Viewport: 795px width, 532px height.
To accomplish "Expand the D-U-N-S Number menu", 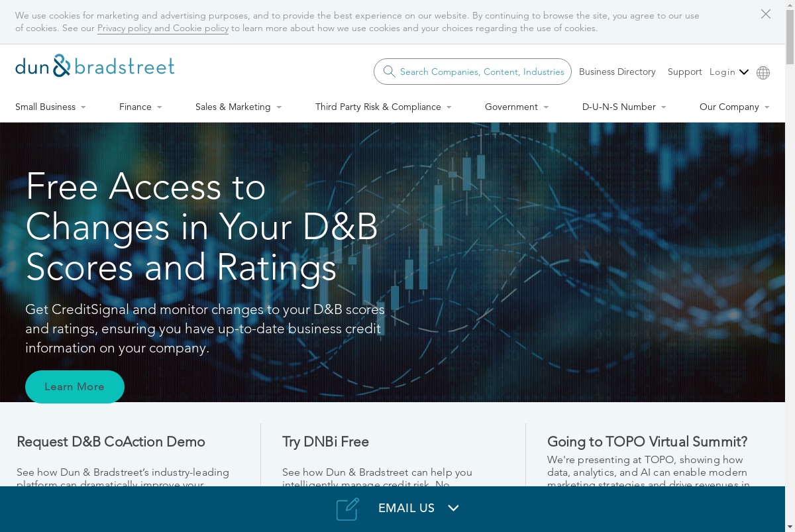I will point(624,107).
